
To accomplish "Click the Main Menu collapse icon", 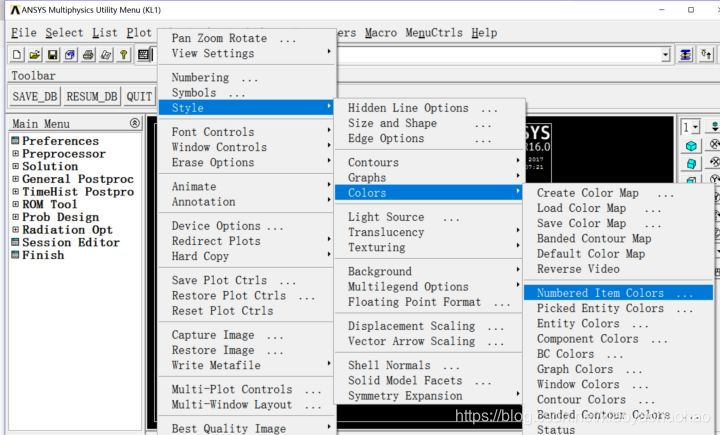I will click(x=135, y=123).
